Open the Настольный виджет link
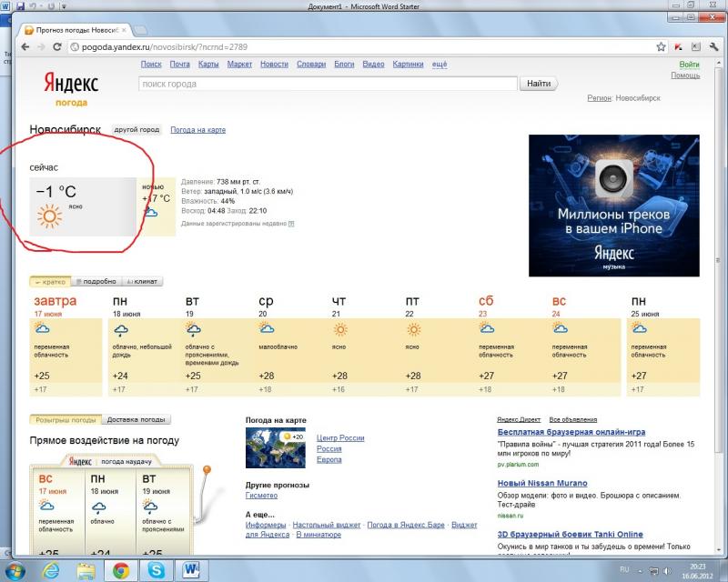The height and width of the screenshot is (582, 728). pos(327,525)
